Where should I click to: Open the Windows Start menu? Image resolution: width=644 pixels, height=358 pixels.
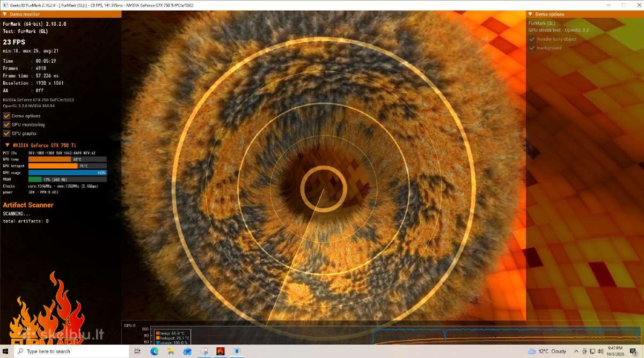point(6,351)
